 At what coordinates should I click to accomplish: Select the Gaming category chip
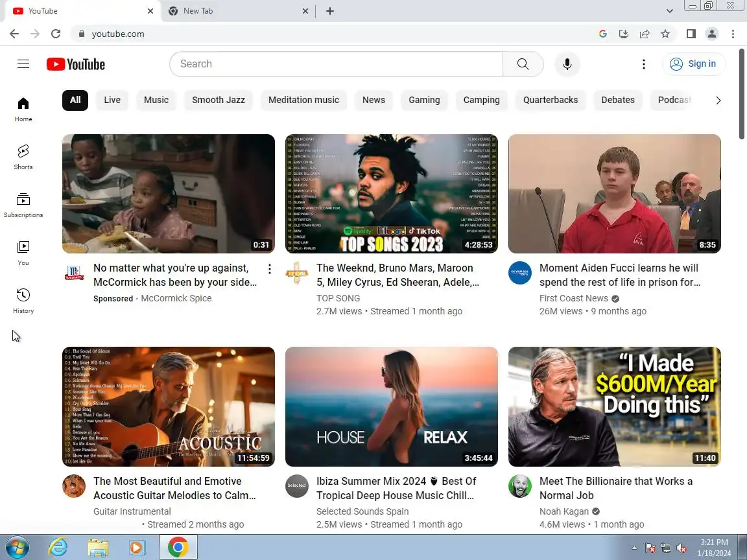pos(424,100)
